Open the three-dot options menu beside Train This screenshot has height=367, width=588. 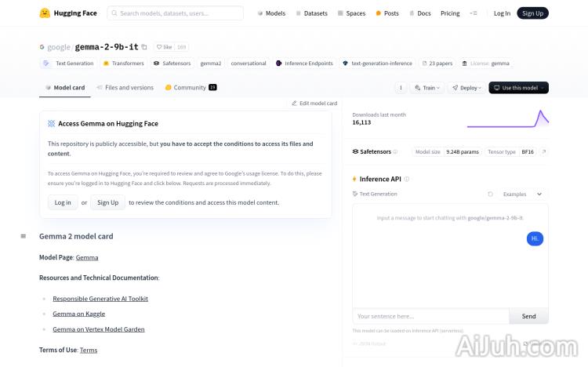click(x=401, y=88)
